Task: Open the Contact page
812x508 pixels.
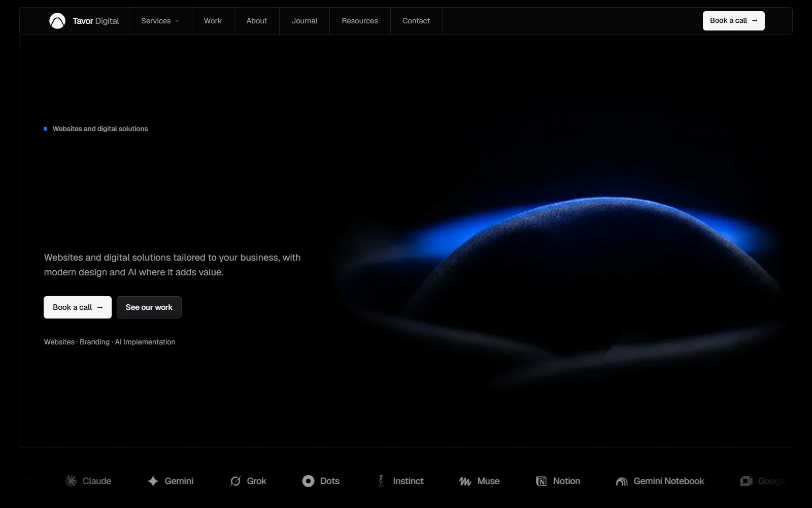Action: click(416, 21)
